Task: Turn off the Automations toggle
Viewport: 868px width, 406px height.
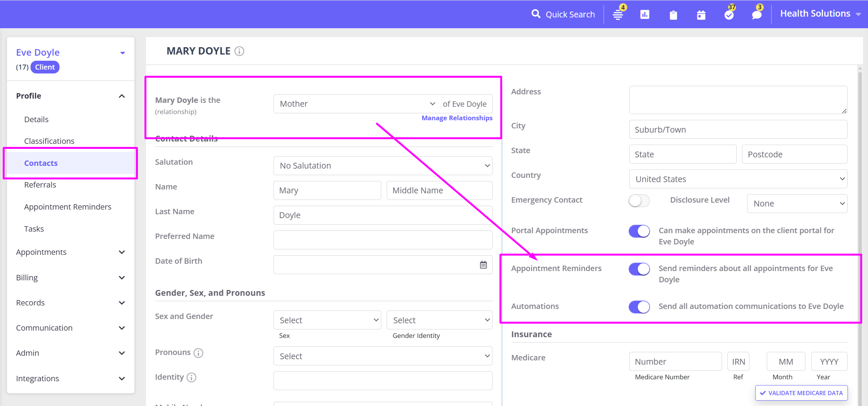Action: click(x=639, y=307)
